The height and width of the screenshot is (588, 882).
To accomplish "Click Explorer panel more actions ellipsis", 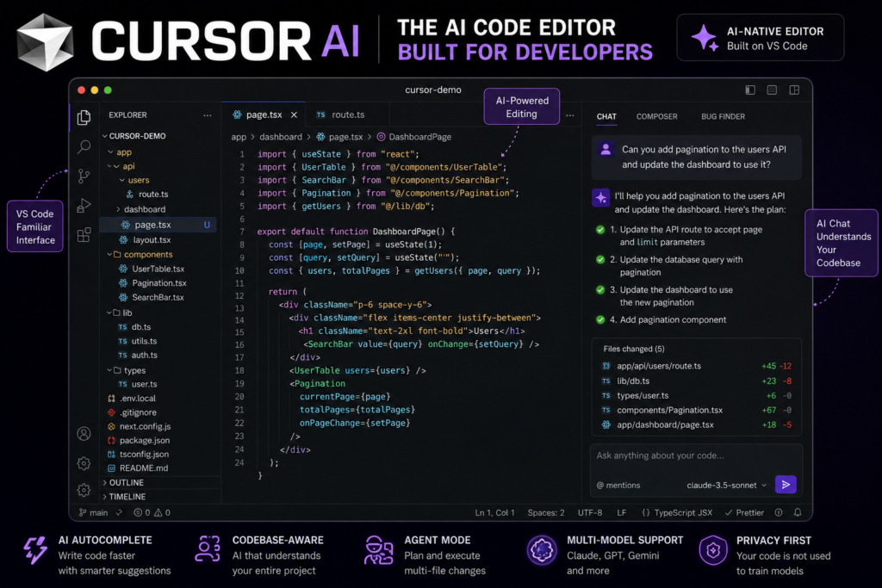I will (x=208, y=115).
